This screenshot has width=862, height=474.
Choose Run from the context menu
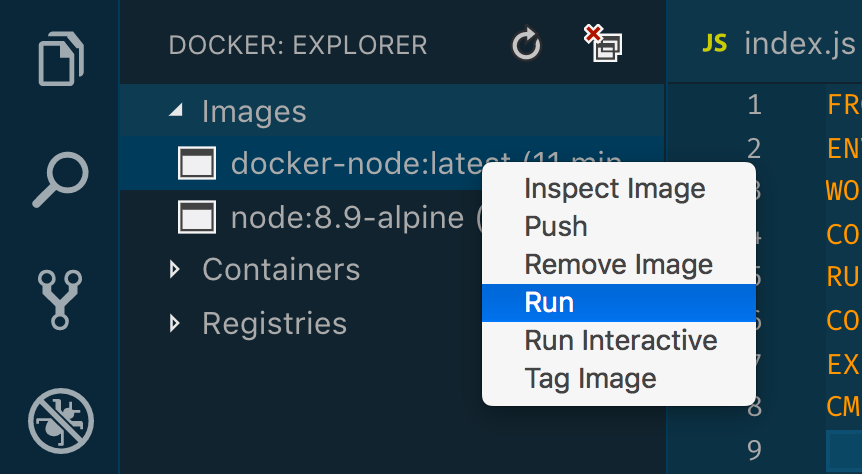[x=619, y=303]
